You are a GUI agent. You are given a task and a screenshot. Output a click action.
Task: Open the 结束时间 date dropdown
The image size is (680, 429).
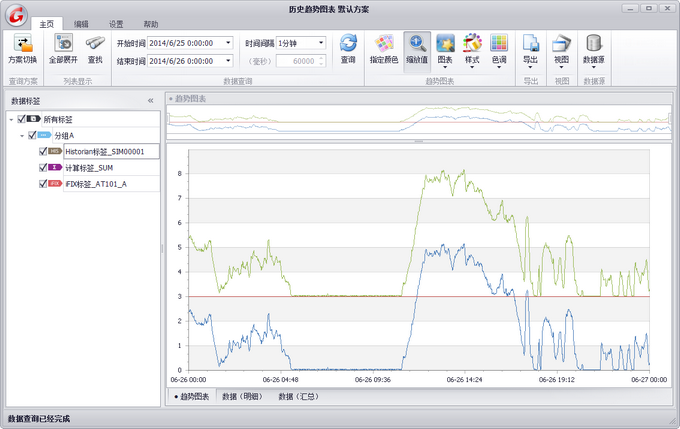coord(228,61)
